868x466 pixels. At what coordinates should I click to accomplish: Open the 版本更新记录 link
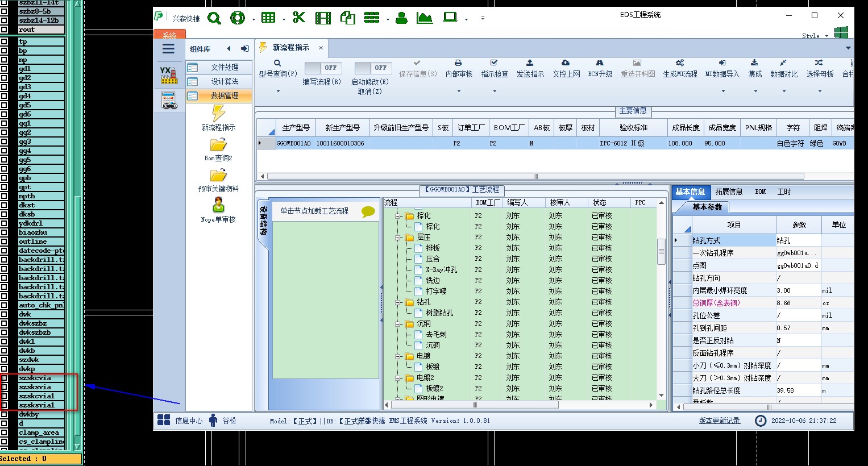(x=720, y=421)
